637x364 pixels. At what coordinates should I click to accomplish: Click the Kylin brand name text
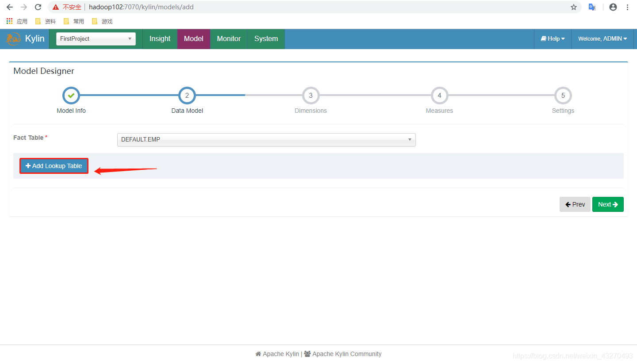point(35,39)
